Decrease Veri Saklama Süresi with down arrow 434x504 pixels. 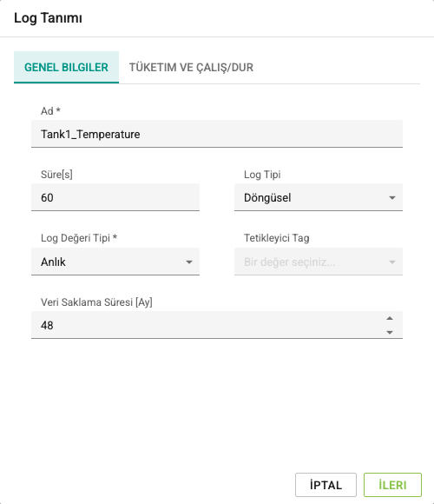point(390,332)
